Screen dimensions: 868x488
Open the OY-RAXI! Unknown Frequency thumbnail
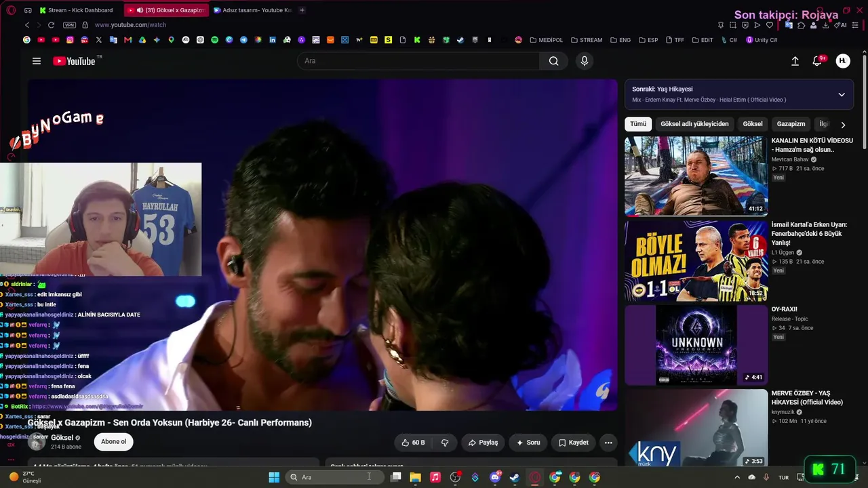coord(696,345)
